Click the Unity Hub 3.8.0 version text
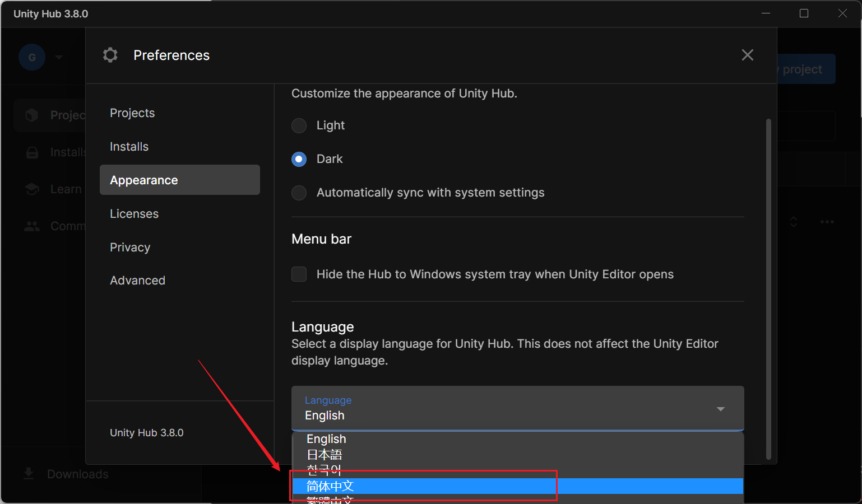862x504 pixels. 147,433
